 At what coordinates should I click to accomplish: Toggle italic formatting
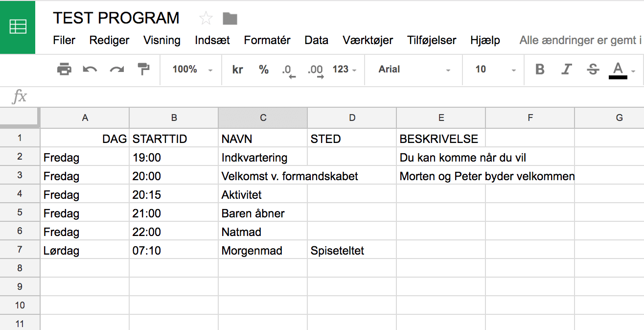567,70
